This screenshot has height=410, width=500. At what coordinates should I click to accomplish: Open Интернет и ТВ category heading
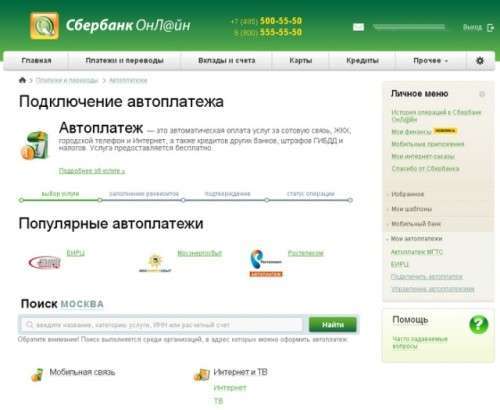point(240,372)
